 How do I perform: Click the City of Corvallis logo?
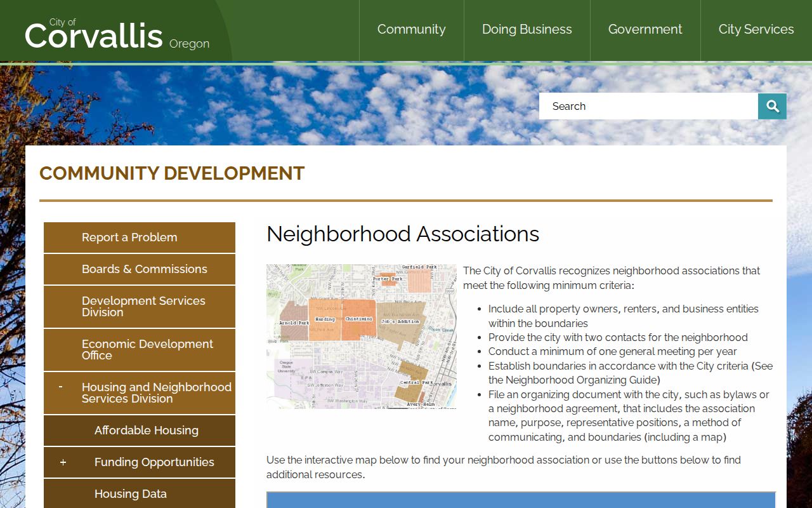[x=117, y=34]
